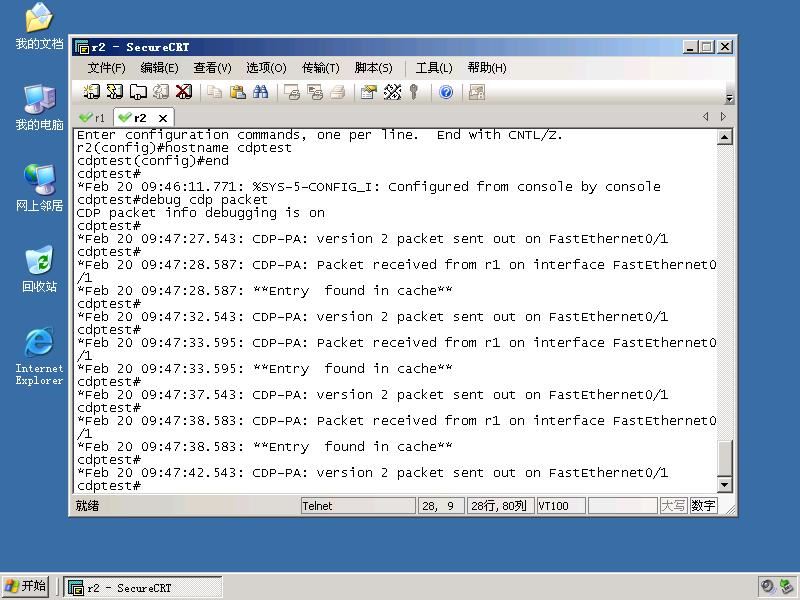Click the 就绪 status text

(87, 506)
